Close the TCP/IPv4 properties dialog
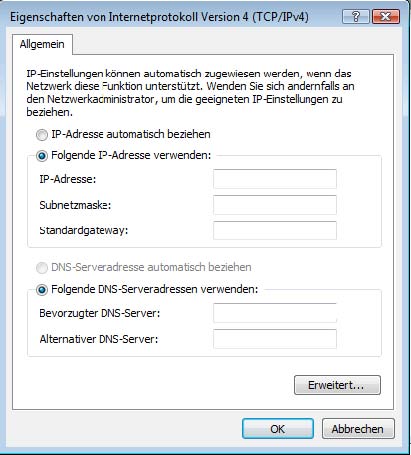Screen dimensions: 411x455 pyautogui.click(x=386, y=16)
